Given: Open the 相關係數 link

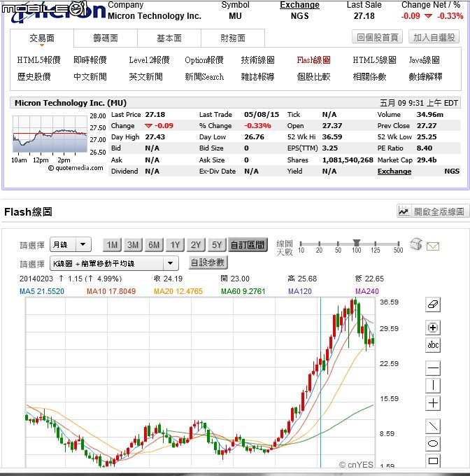Looking at the screenshot, I should coord(369,77).
